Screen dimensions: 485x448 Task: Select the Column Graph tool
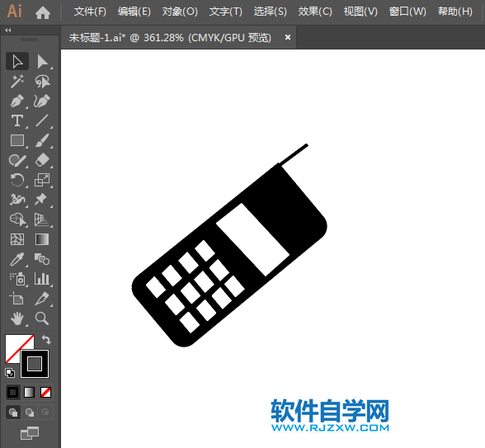pos(42,279)
